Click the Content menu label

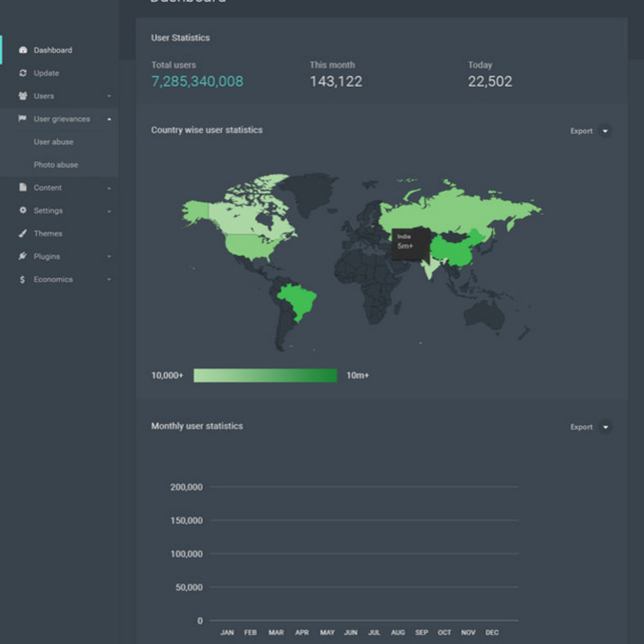48,188
